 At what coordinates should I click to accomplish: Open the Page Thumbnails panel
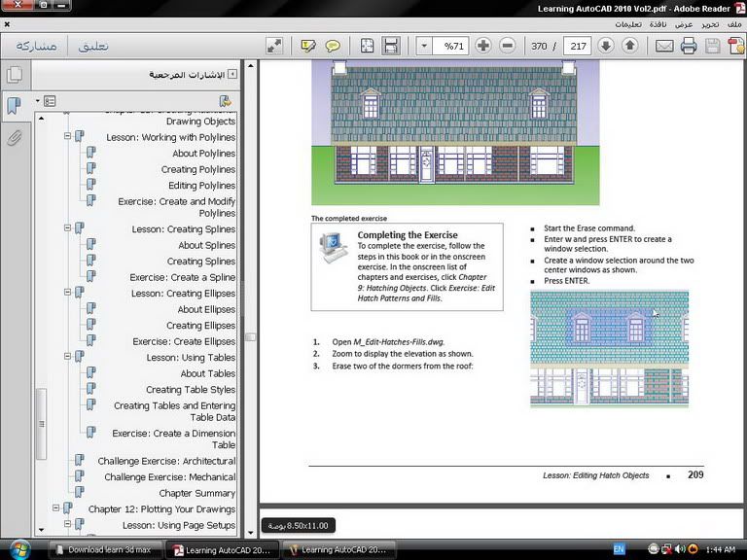pyautogui.click(x=15, y=74)
